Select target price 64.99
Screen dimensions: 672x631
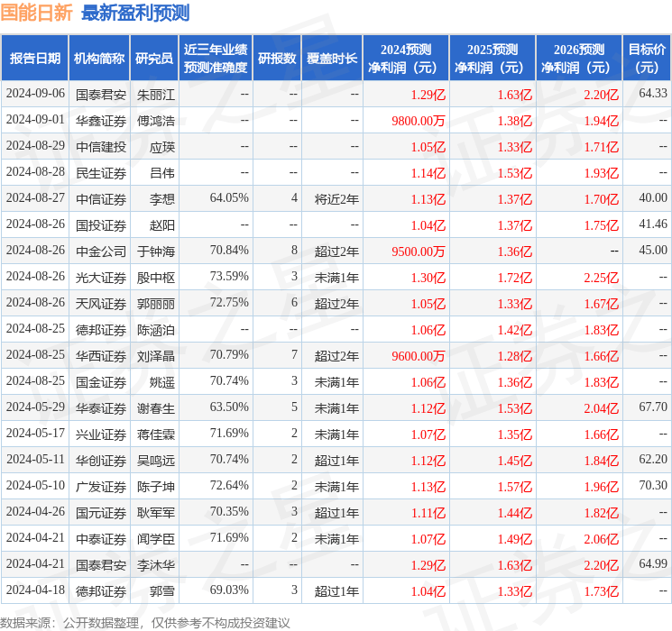pos(653,563)
